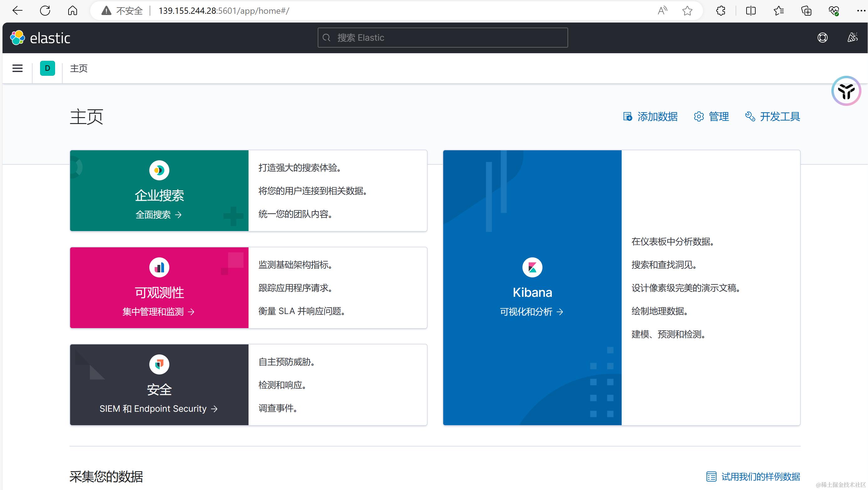868x490 pixels.
Task: Click the browser refresh button
Action: pos(45,11)
